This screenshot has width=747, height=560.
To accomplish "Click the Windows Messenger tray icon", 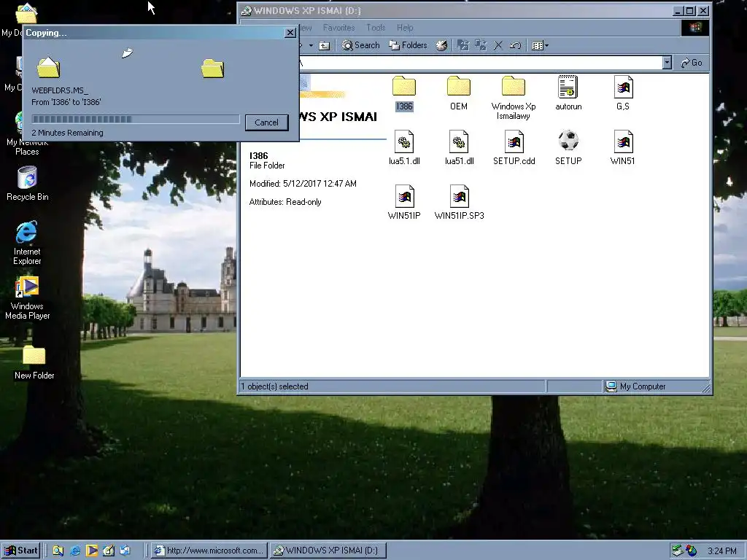I will click(691, 551).
